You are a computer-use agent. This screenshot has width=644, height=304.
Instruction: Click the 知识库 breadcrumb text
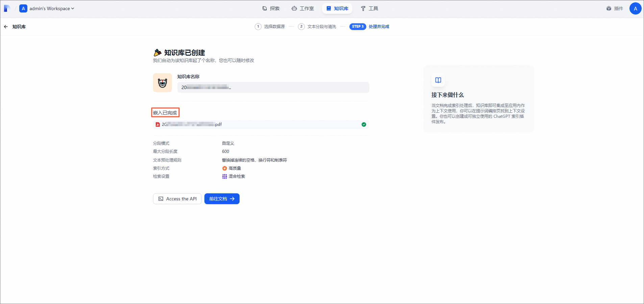19,27
